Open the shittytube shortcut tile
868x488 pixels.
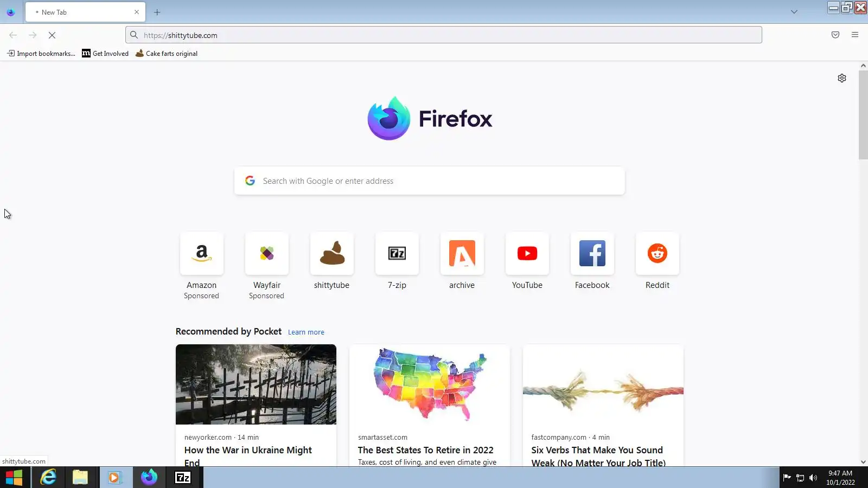pos(331,253)
